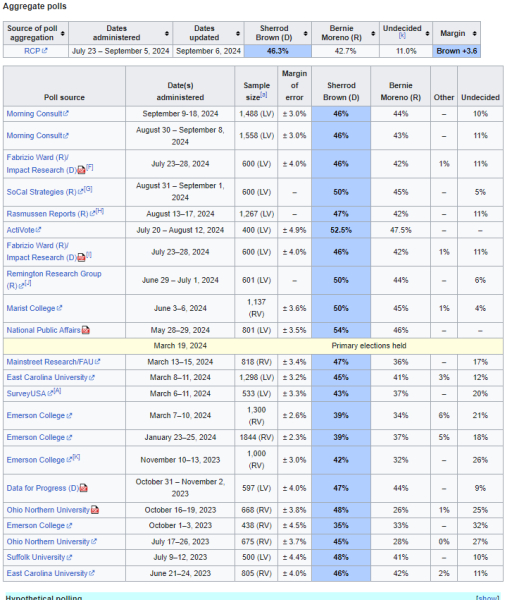
Task: Open Impact Research (D) link in [I] row
Action: 41,258
